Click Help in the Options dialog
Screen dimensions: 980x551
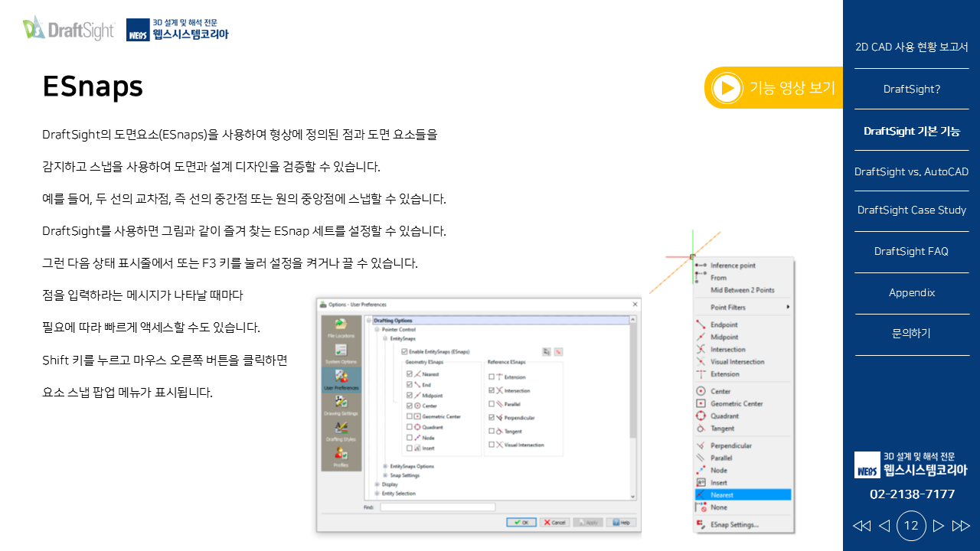621,522
